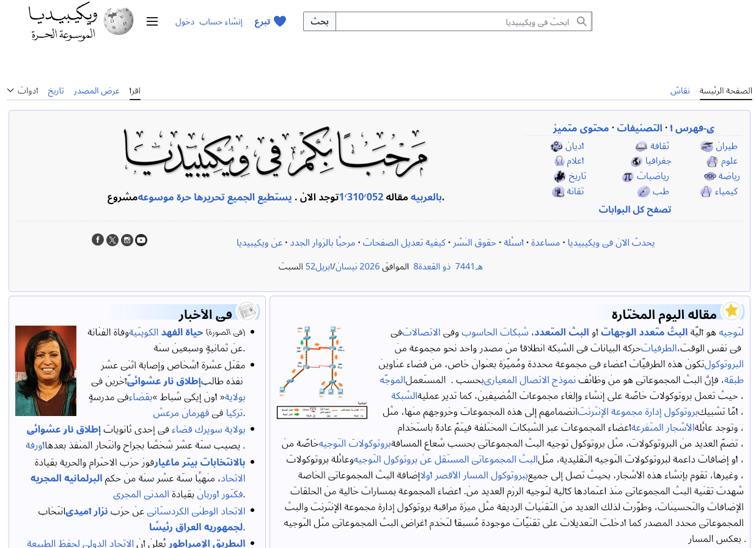The height and width of the screenshot is (548, 756).
Task: Select the اقرأ read tab
Action: click(x=134, y=90)
